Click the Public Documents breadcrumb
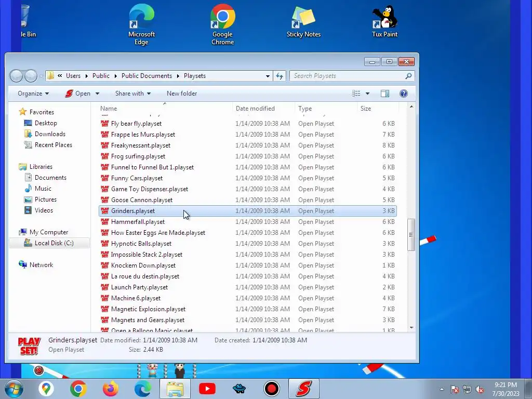The width and height of the screenshot is (532, 399). 147,76
